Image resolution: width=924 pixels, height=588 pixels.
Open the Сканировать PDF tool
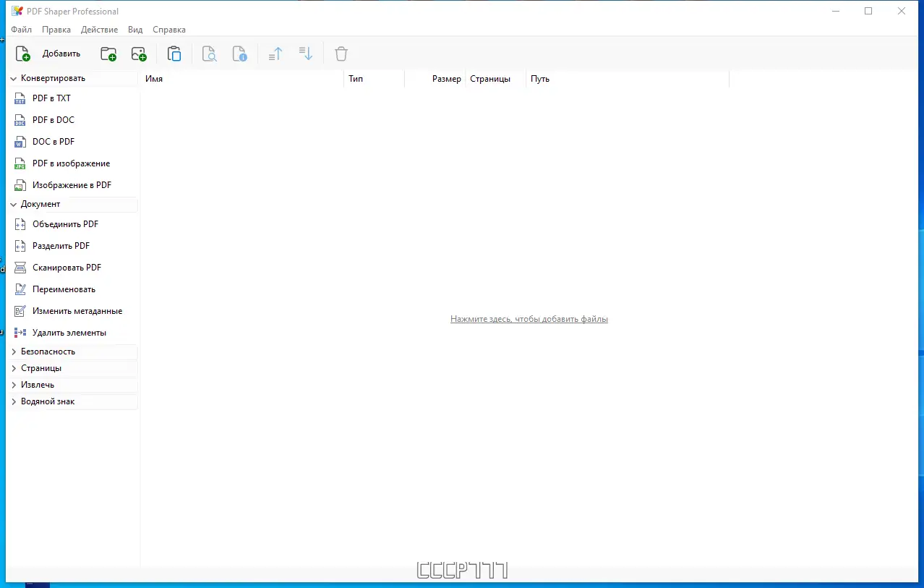pos(67,267)
